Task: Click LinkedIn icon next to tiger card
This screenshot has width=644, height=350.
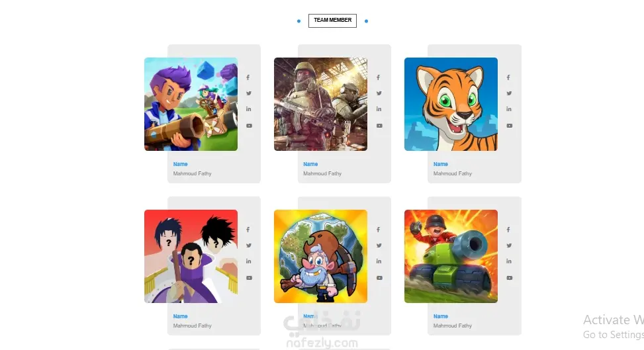Action: tap(509, 109)
